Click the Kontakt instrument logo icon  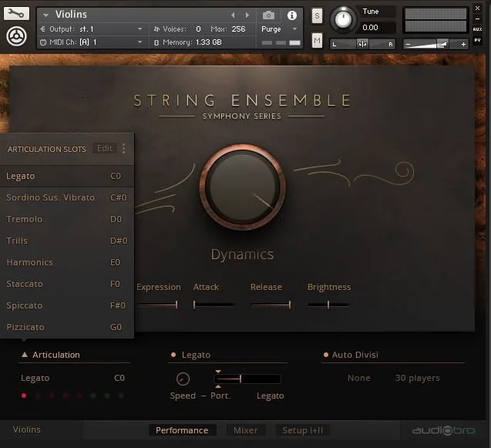pos(16,37)
